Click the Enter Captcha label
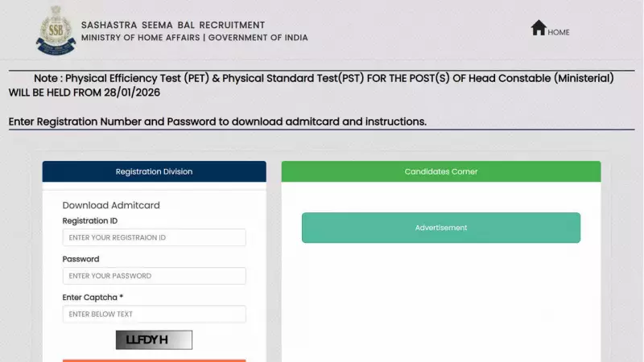The image size is (644, 362). [x=93, y=298]
